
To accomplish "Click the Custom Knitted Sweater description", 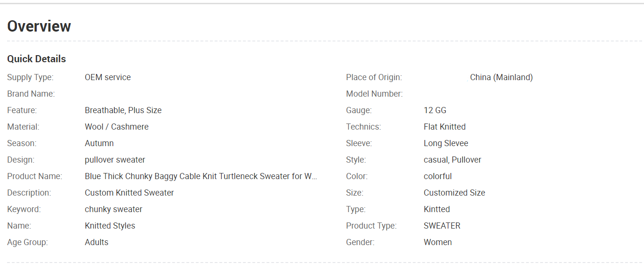I will [129, 193].
